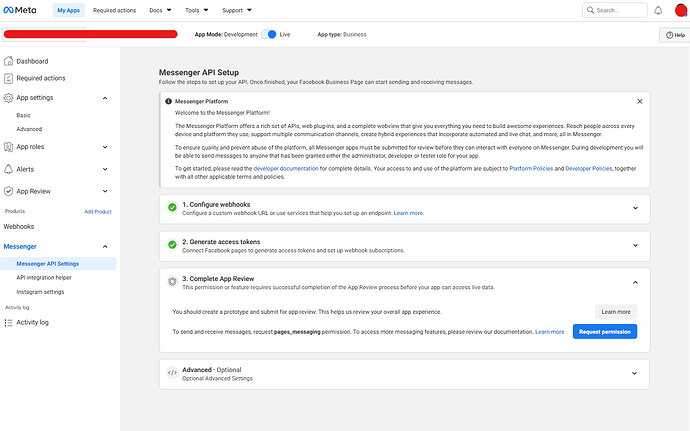Open the Tools dropdown menu

pyautogui.click(x=196, y=10)
